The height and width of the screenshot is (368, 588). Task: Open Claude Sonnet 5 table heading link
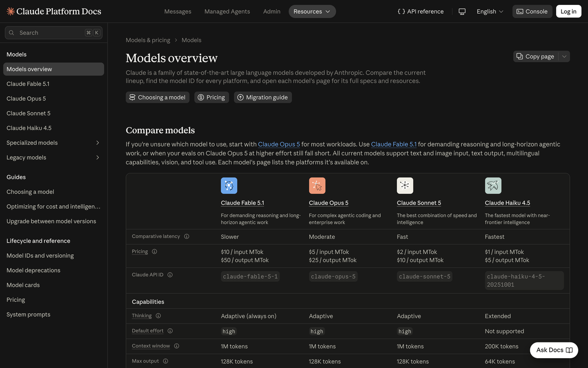point(419,203)
